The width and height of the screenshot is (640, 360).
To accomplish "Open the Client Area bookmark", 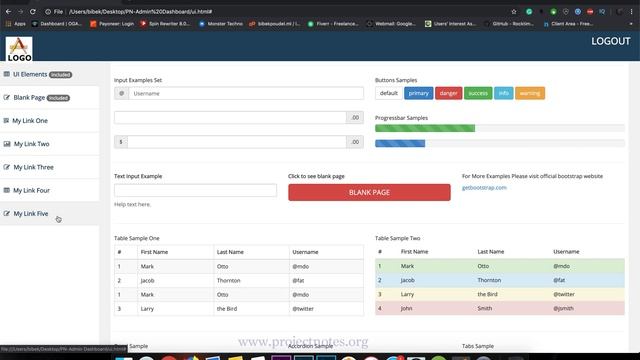I will click(568, 24).
